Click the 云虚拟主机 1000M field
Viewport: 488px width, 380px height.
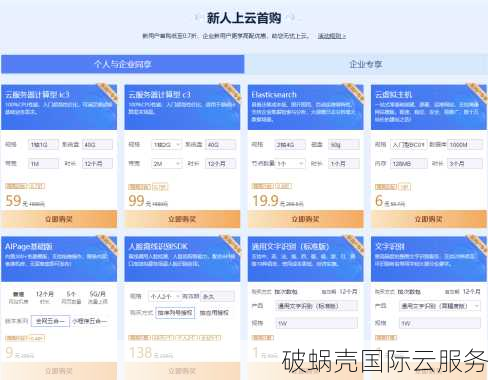[465, 145]
